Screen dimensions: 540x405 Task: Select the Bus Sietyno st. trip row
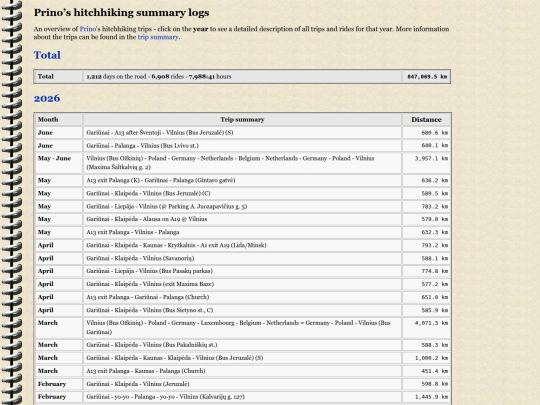(x=242, y=310)
